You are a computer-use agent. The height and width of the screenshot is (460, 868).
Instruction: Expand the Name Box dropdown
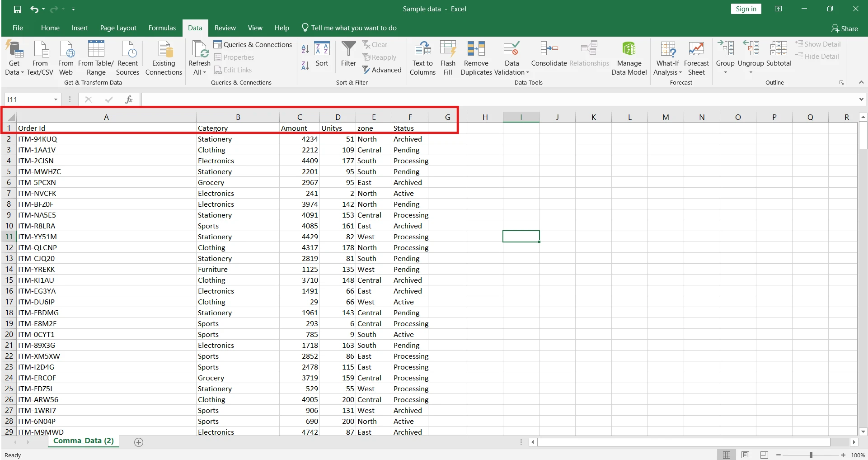56,100
